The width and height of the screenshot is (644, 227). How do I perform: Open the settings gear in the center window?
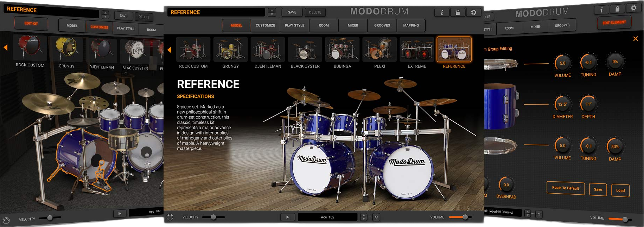[474, 12]
